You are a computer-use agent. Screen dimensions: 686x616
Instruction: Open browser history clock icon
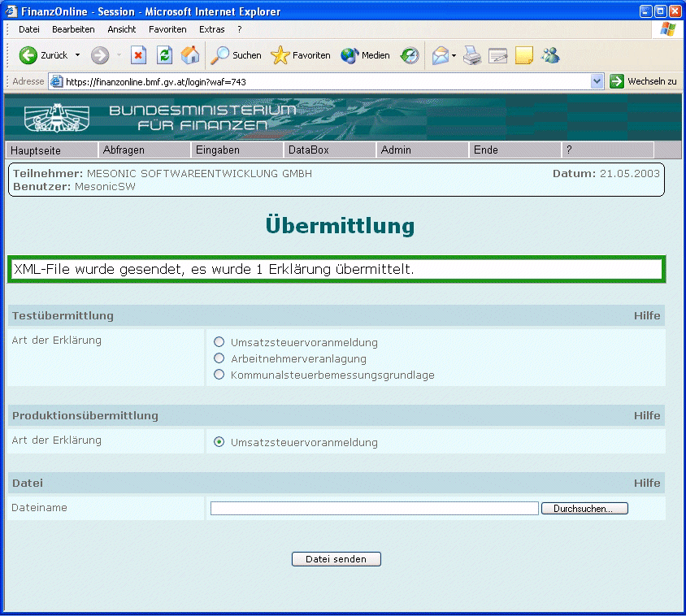[x=410, y=55]
